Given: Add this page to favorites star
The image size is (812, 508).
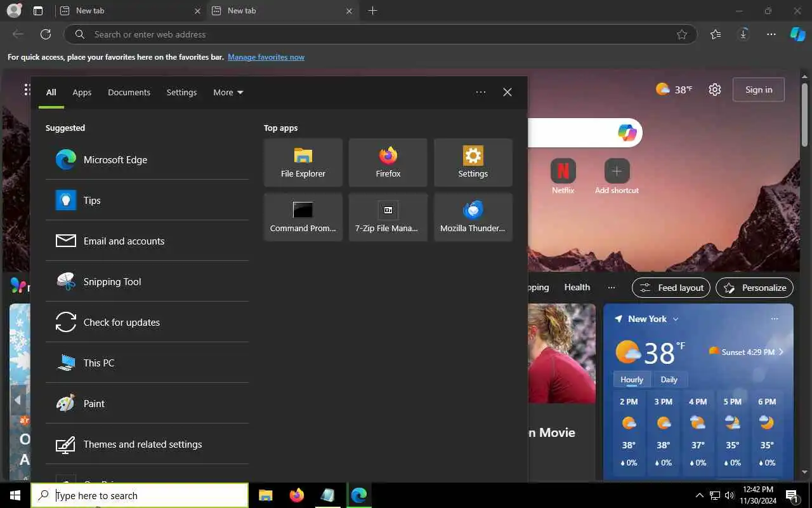Looking at the screenshot, I should 682,34.
